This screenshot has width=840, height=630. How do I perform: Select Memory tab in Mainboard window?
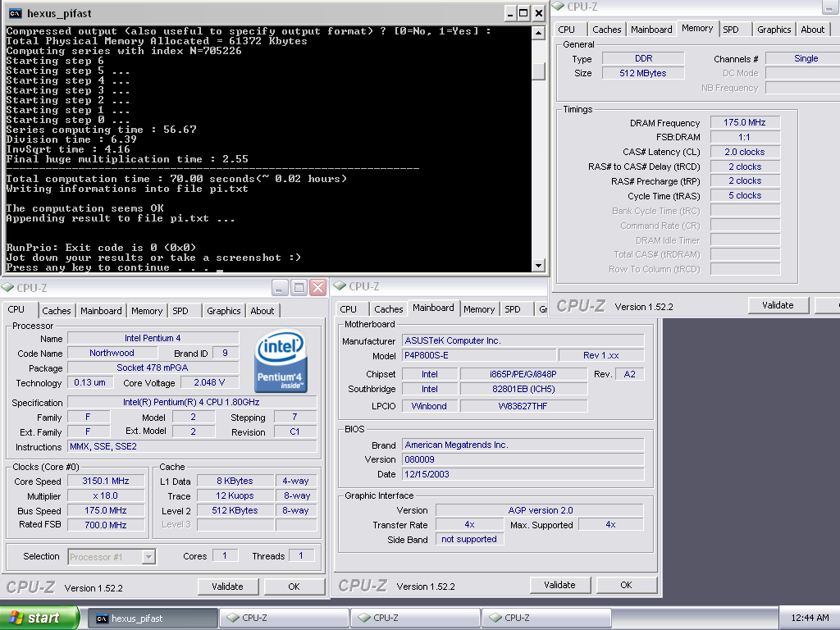click(479, 309)
